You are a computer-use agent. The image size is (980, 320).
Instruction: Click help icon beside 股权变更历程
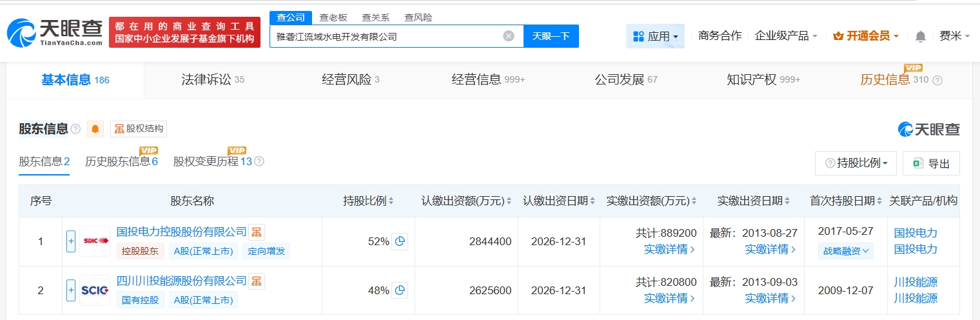tap(259, 161)
